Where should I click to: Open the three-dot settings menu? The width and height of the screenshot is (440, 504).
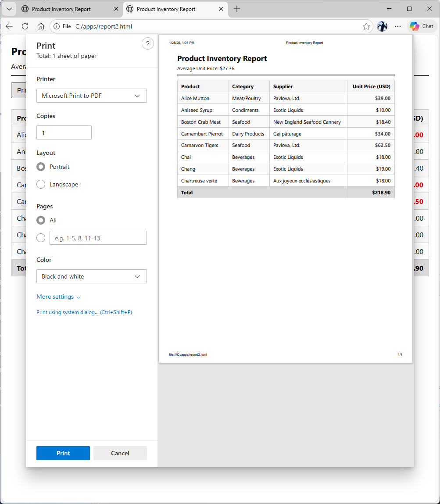(398, 26)
